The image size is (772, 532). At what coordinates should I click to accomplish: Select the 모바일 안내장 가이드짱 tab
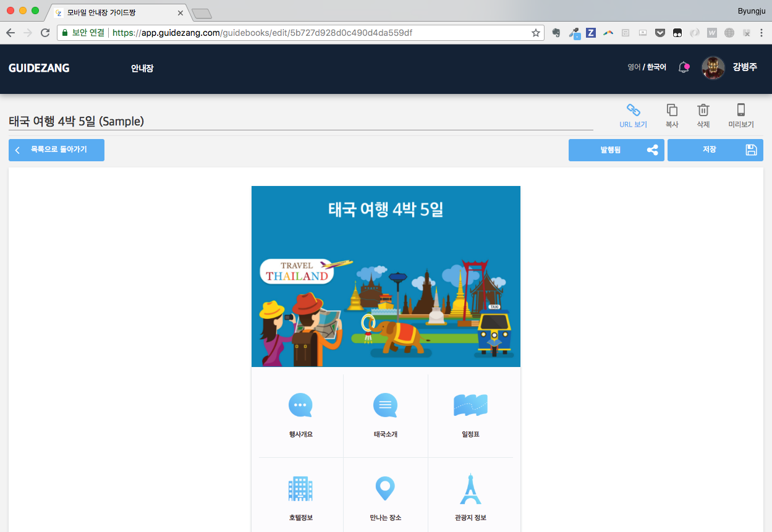tap(116, 12)
